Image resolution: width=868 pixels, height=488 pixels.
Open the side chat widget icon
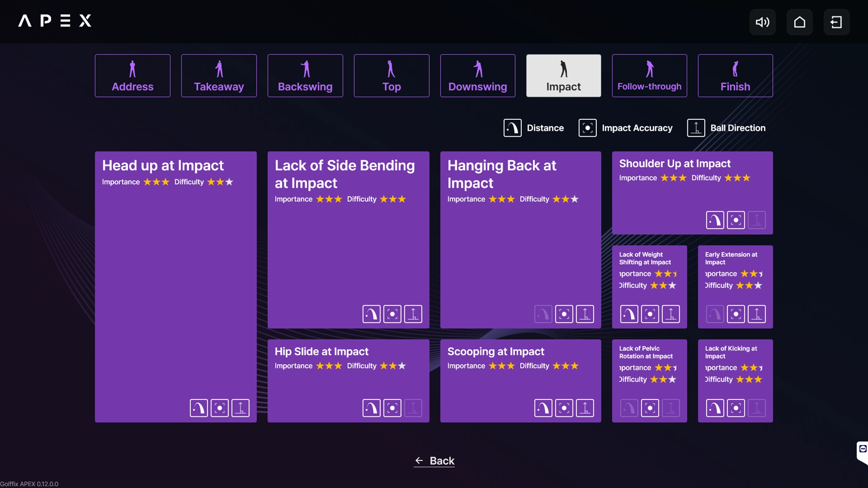point(863,449)
